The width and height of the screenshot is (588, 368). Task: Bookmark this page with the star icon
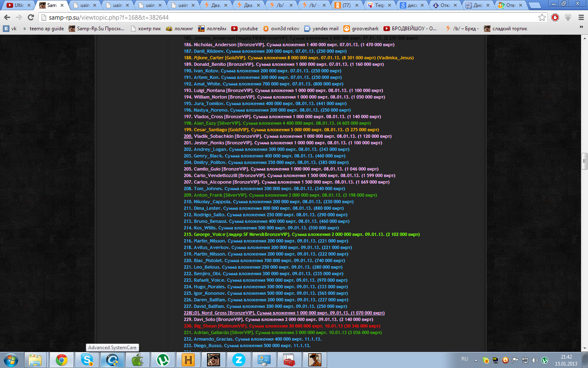tap(542, 17)
